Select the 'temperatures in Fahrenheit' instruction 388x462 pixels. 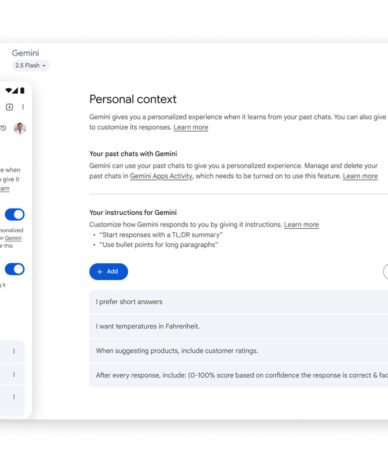coord(239,326)
